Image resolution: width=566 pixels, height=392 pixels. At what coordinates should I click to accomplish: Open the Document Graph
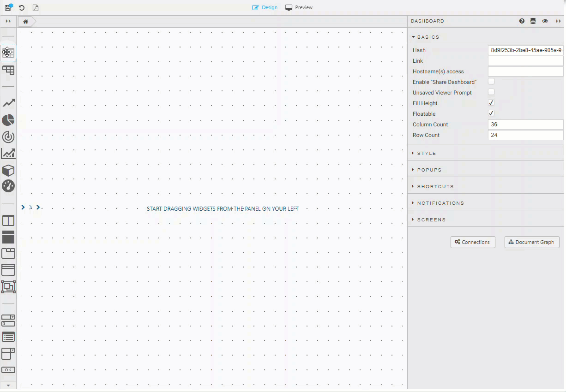[532, 242]
